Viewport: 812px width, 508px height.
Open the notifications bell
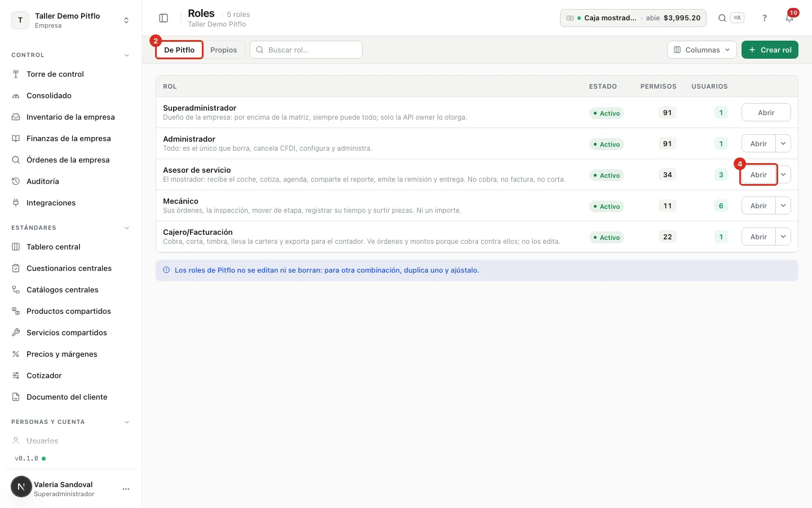[789, 18]
